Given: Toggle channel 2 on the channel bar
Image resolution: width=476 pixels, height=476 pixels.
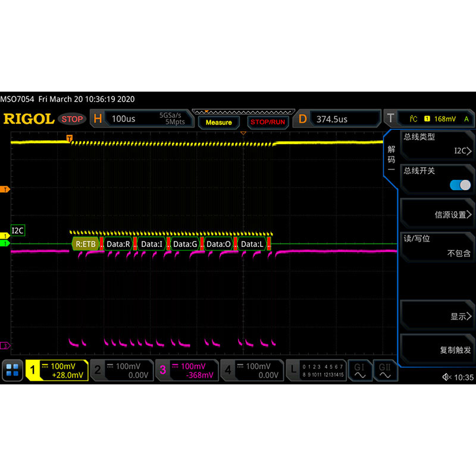Looking at the screenshot, I should (123, 370).
